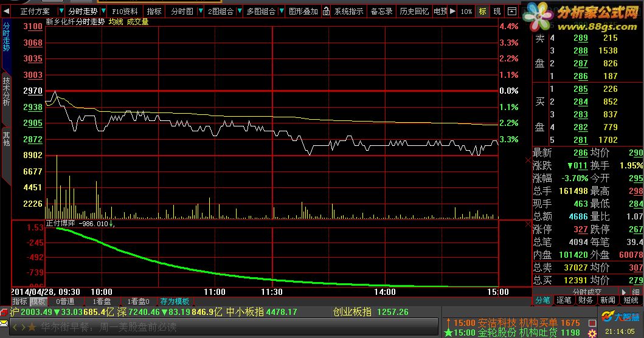The height and width of the screenshot is (338, 644).
Task: Select 多图组合 layout
Action: 261,11
